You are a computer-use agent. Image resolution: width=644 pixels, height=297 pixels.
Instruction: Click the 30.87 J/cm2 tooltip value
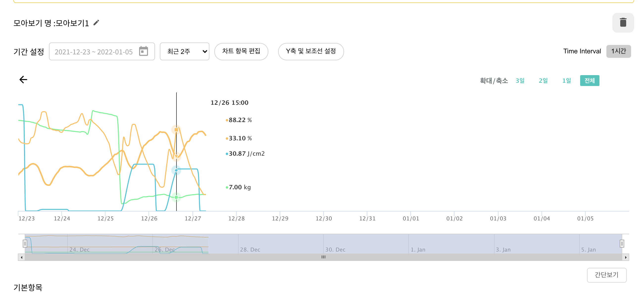[x=247, y=154]
